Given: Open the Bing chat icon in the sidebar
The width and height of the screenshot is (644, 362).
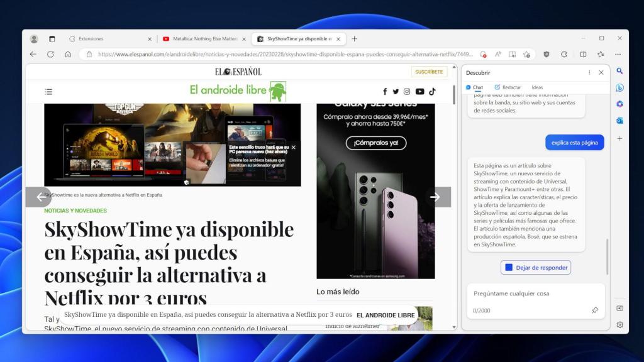Looking at the screenshot, I should pos(620,88).
